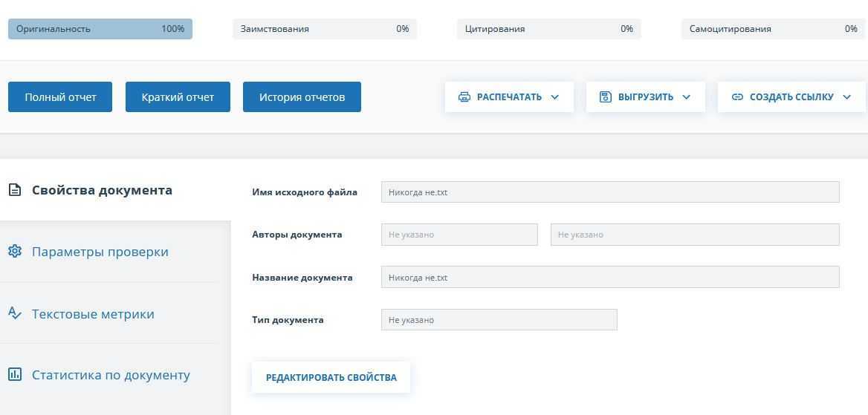868x415 pixels.
Task: Click the bar chart icon for Статистика
Action: pos(15,375)
